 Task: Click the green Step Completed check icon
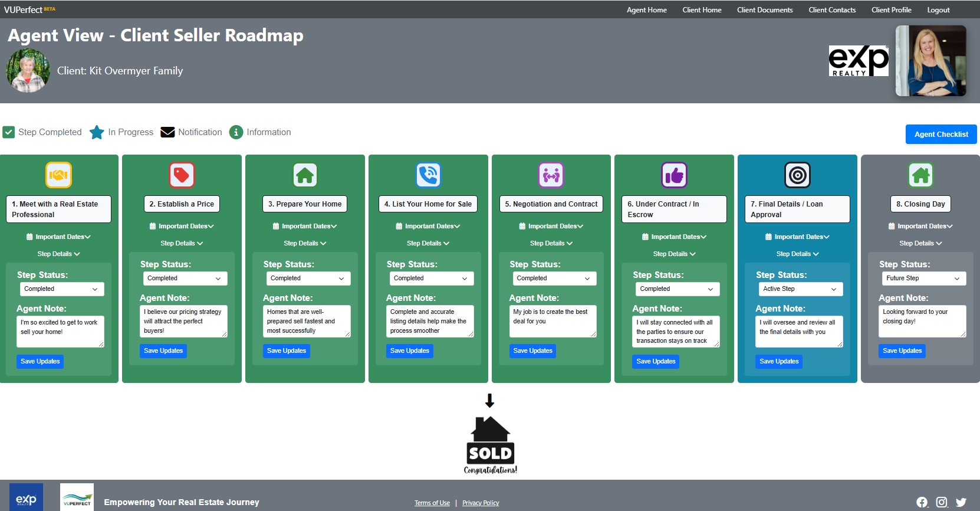click(x=8, y=132)
